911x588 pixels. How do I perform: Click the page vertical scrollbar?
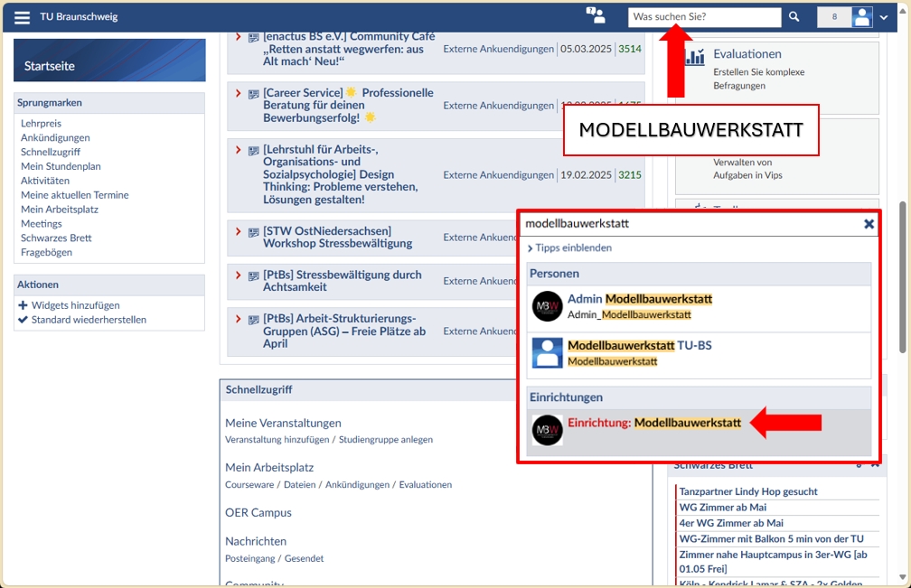(902, 277)
